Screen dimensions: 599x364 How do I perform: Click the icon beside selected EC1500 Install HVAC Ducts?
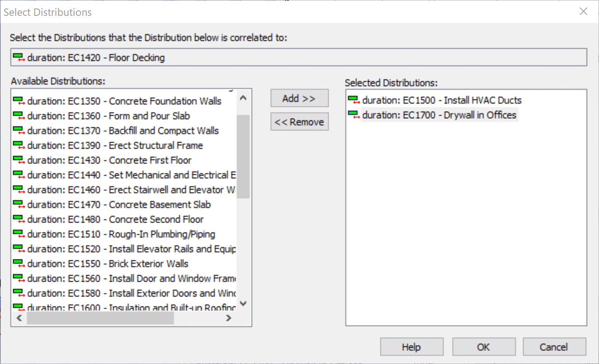coord(353,100)
